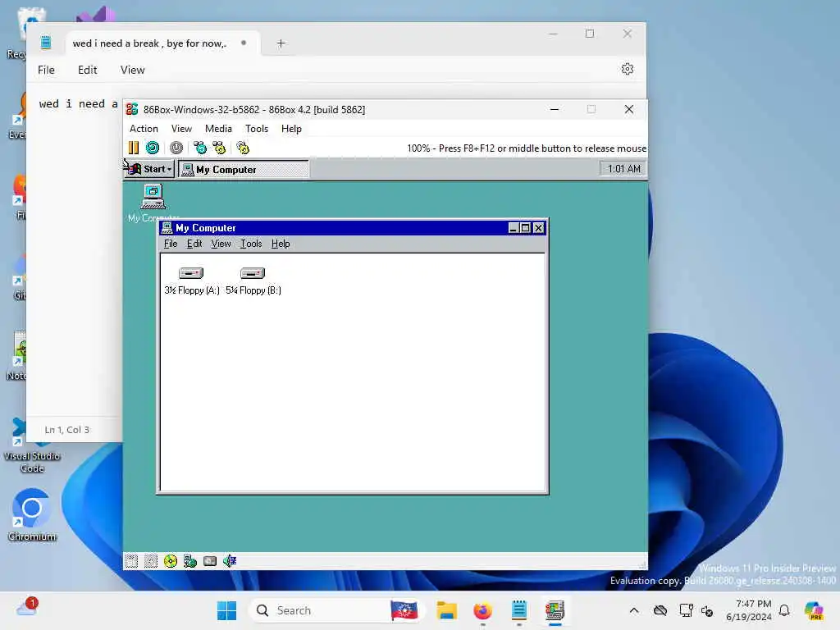Add new Notepad tab
The height and width of the screenshot is (630, 840).
click(281, 43)
